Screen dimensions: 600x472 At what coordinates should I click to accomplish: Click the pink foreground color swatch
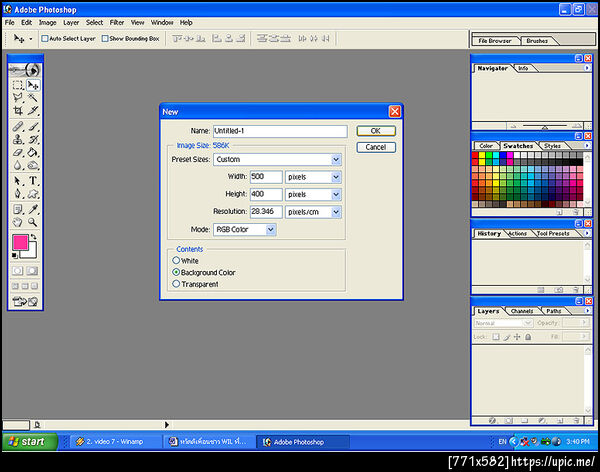coord(20,242)
